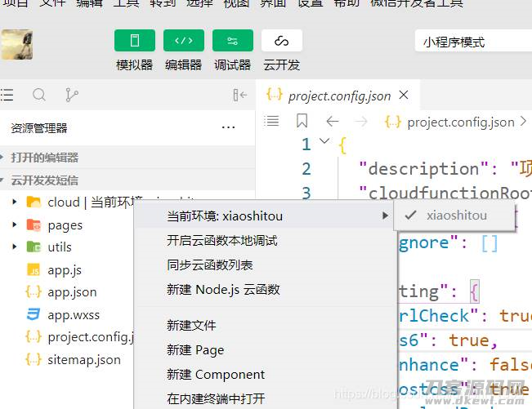The height and width of the screenshot is (409, 532).
Task: Open the 当前环境: xiaoshitou submenu
Action: click(264, 216)
